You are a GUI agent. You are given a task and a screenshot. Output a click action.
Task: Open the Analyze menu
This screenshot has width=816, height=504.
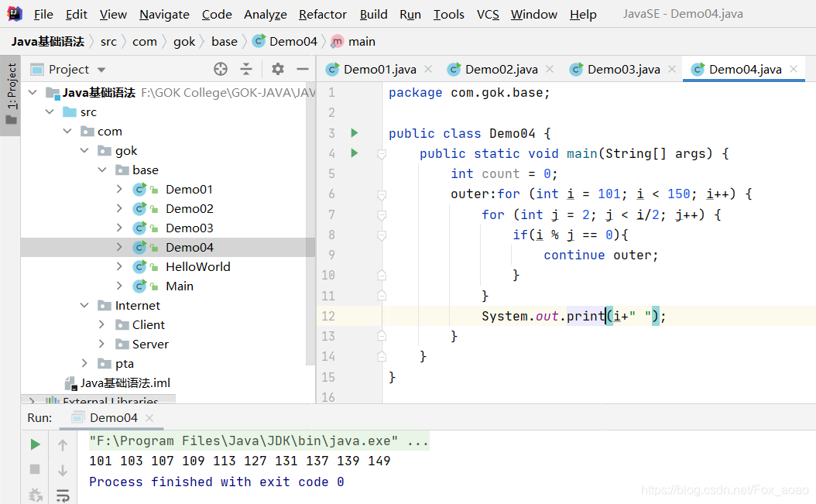[266, 14]
